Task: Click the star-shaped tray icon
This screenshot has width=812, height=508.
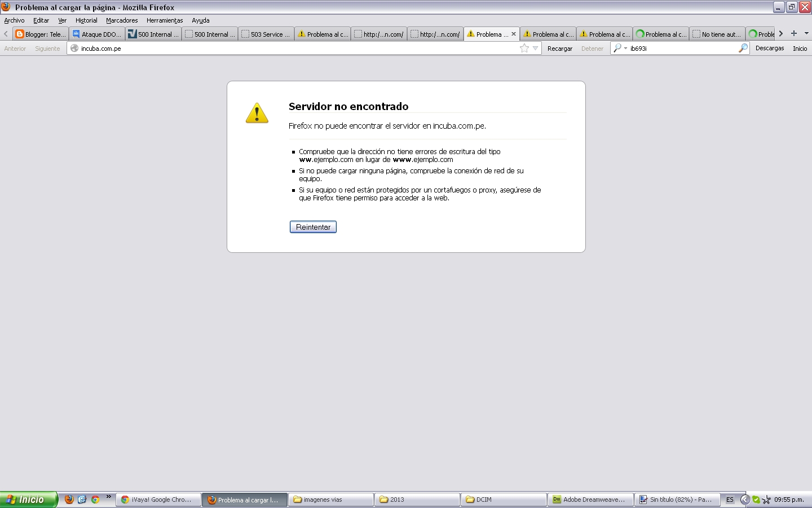Action: coord(766,500)
